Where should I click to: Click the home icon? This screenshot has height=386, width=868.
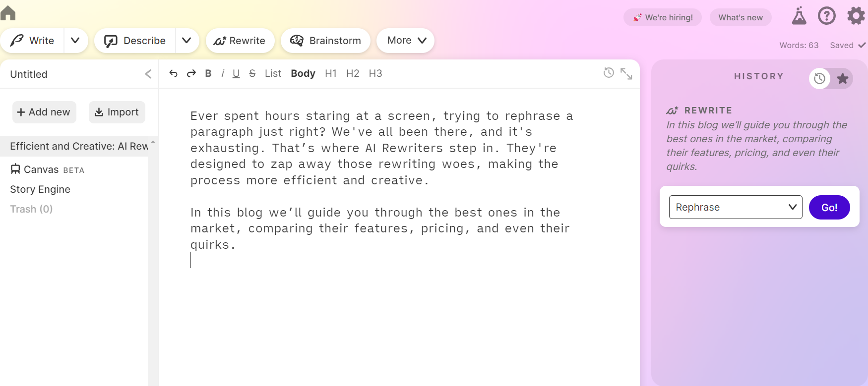click(8, 13)
